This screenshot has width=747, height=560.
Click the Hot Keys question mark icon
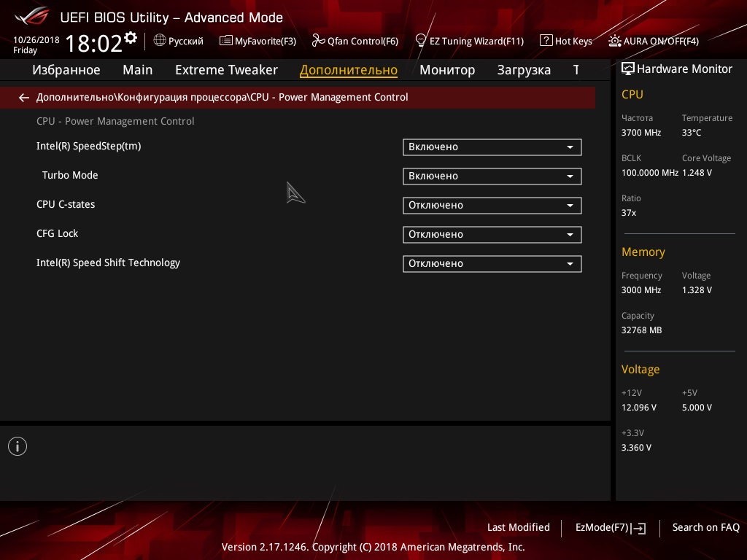[x=546, y=41]
